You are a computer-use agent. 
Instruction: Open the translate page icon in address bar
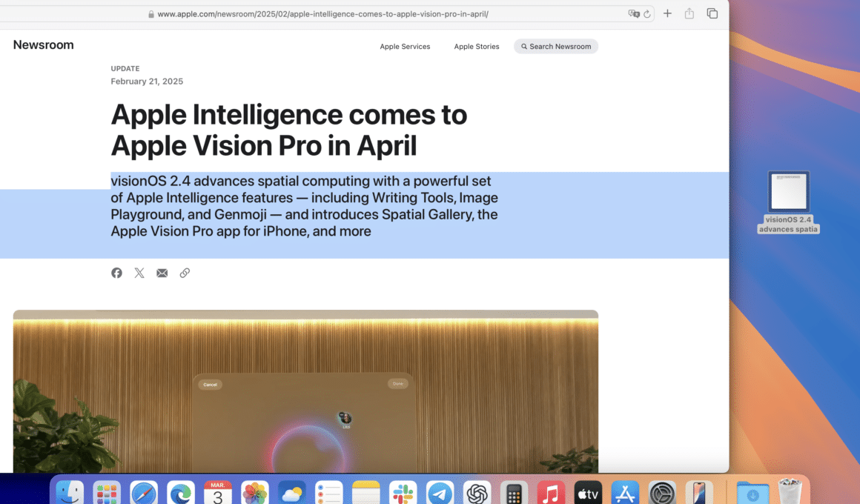[x=634, y=14]
